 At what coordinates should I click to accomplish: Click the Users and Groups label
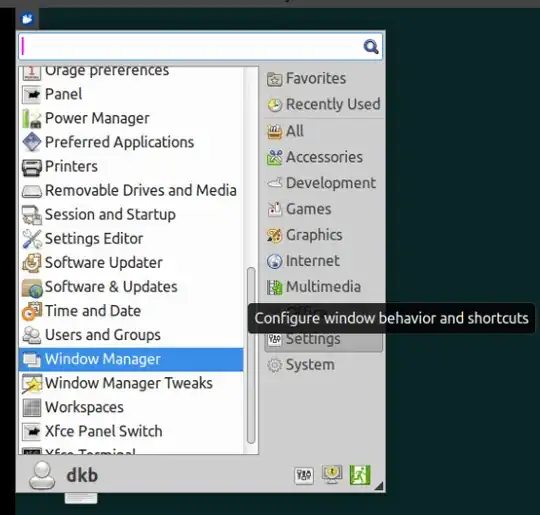click(103, 335)
